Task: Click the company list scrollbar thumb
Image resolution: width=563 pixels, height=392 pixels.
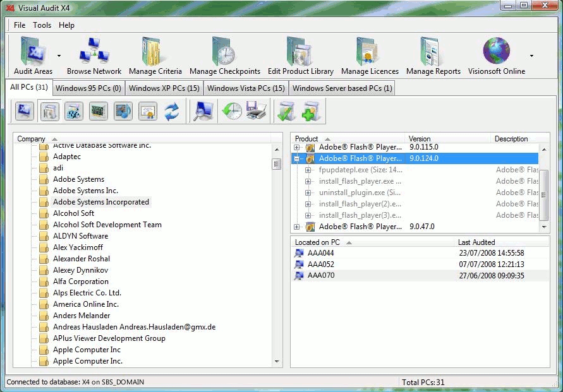Action: point(277,164)
